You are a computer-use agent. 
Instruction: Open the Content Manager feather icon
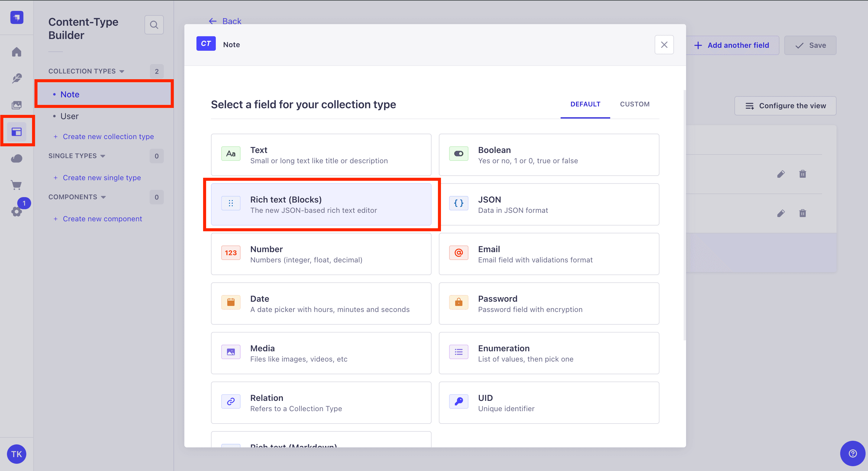[17, 79]
